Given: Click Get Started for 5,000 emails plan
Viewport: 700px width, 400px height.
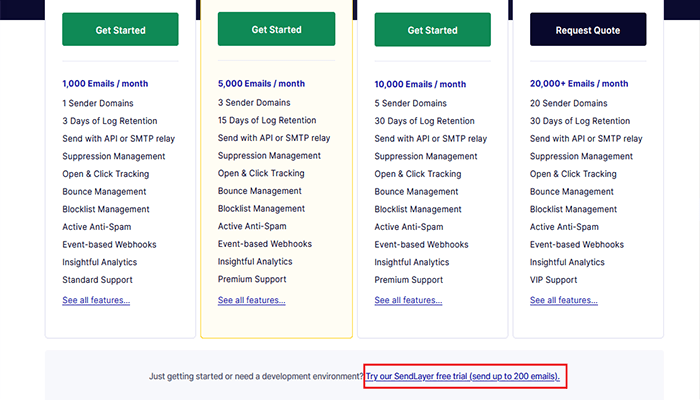Looking at the screenshot, I should tap(277, 30).
